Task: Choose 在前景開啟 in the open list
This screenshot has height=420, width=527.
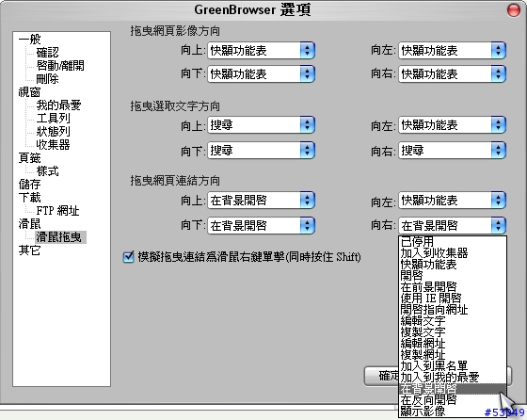Action: point(453,287)
